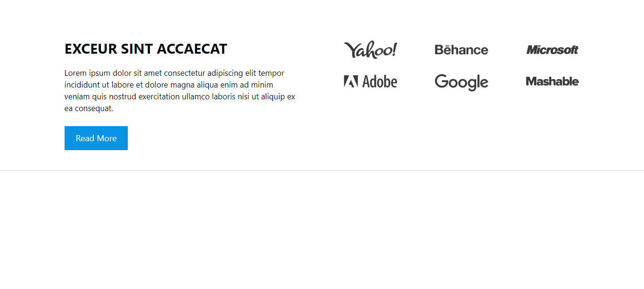Open the Behance brand logo
Viewport: 644px width, 289px height.
point(461,49)
